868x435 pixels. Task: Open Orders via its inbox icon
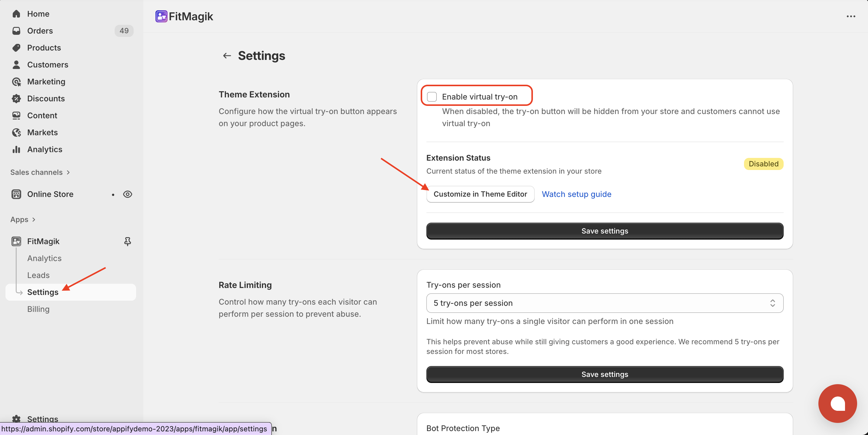pyautogui.click(x=16, y=31)
